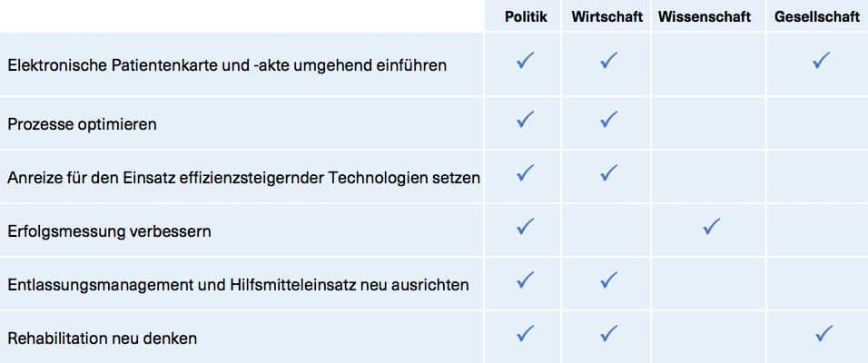
Task: Click the Wirtschaft checkmark for Entlassungsmanagement row
Action: 608,280
